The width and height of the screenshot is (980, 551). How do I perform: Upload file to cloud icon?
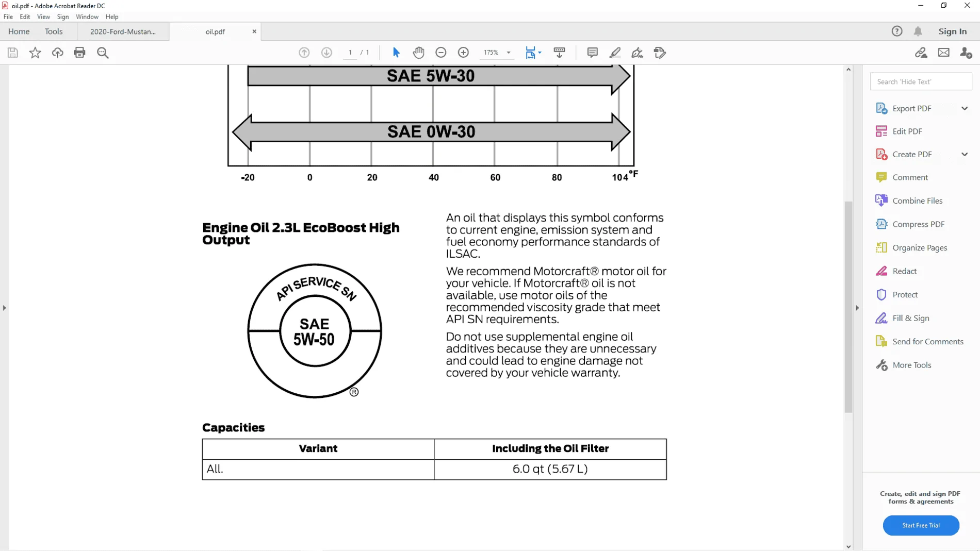coord(57,53)
